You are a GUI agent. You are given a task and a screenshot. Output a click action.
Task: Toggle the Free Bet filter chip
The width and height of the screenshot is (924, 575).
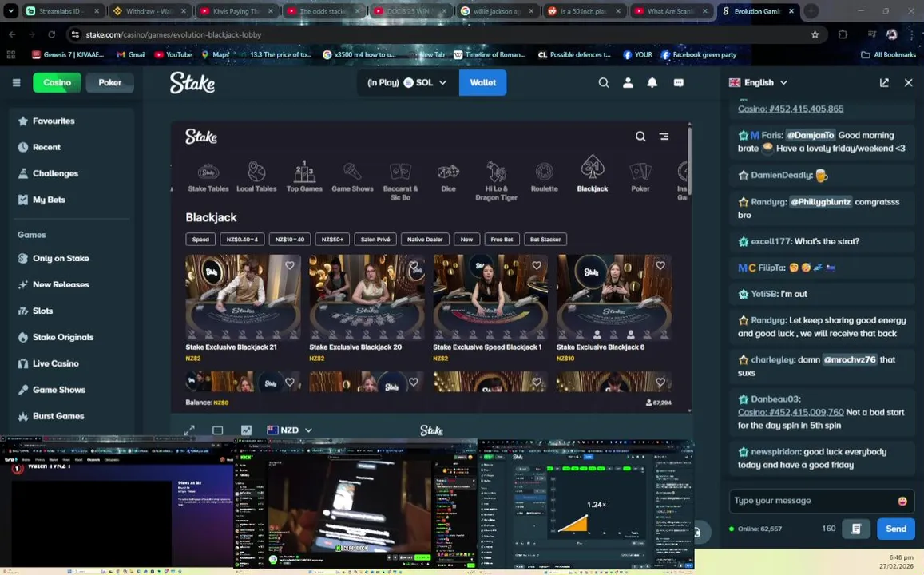click(x=502, y=240)
